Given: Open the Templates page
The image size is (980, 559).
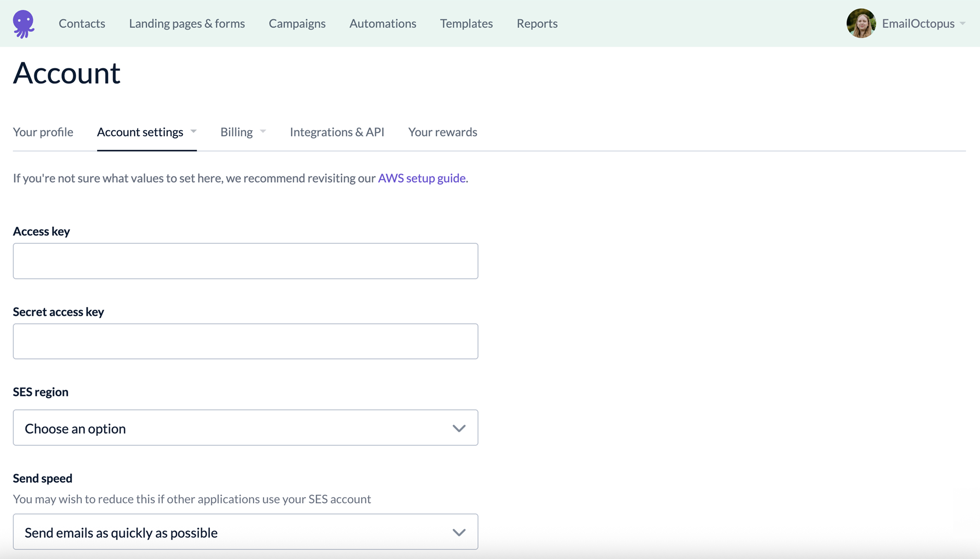Looking at the screenshot, I should coord(466,23).
